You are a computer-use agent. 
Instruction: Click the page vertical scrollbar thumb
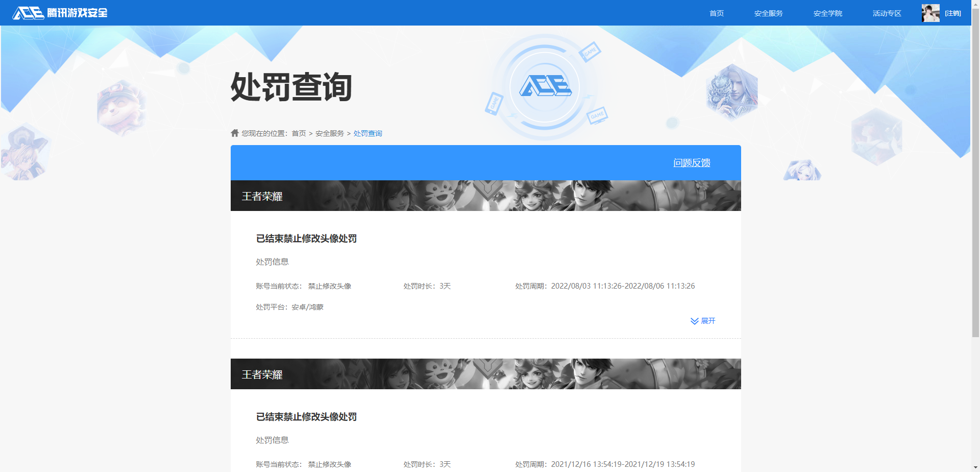tap(975, 174)
